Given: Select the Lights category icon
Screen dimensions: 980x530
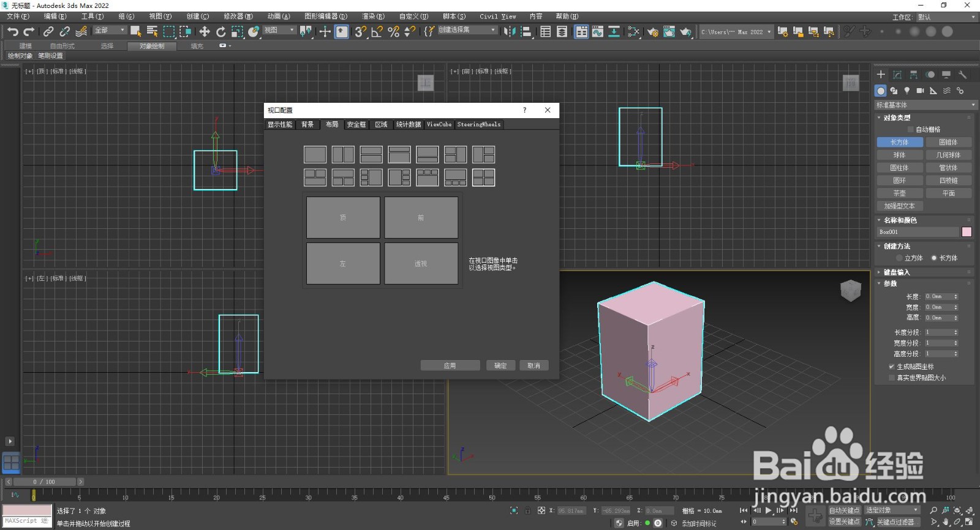Looking at the screenshot, I should (x=907, y=91).
